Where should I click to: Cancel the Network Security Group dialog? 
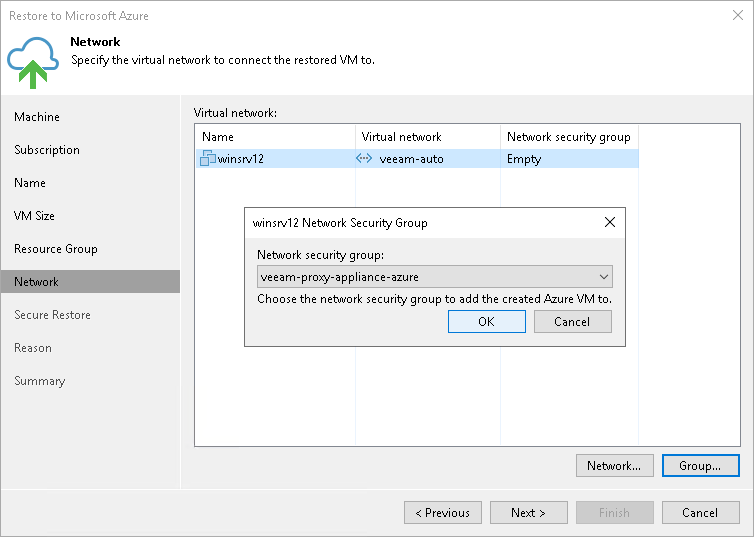pyautogui.click(x=573, y=321)
